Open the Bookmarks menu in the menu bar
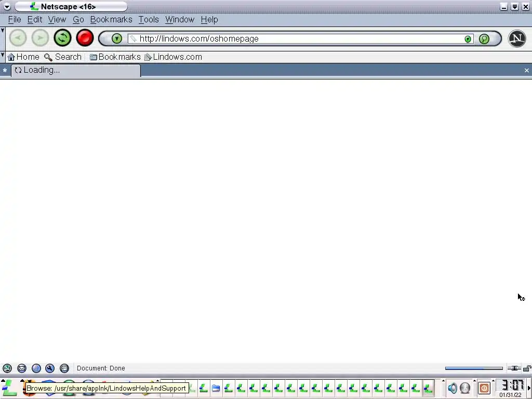 (x=111, y=20)
